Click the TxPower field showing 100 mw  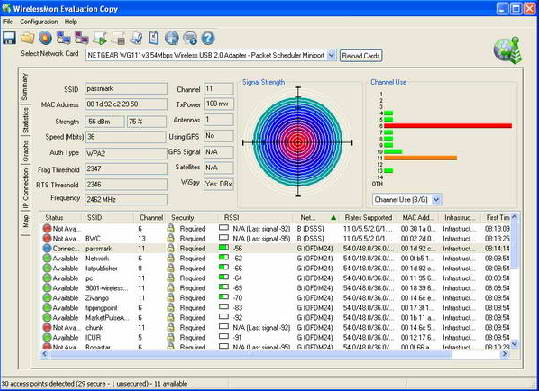tap(219, 104)
